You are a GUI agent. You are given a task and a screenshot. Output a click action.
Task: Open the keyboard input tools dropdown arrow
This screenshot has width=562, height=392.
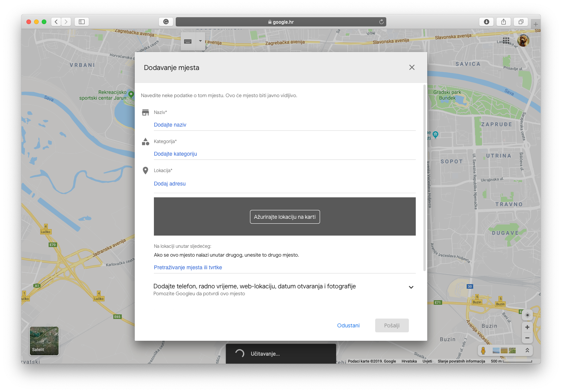pyautogui.click(x=200, y=41)
